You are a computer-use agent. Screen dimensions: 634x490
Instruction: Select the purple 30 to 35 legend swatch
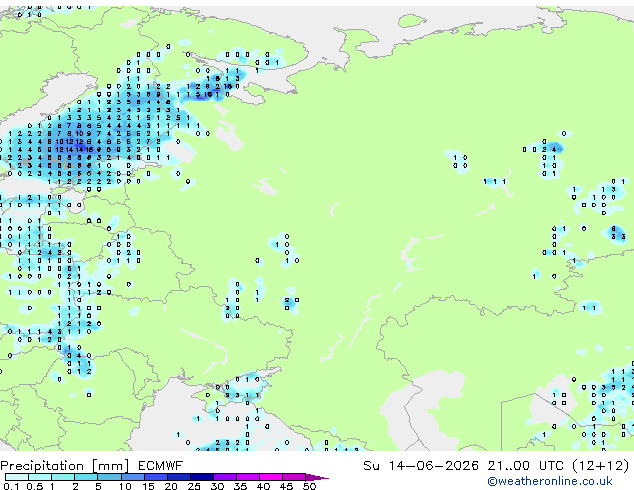click(224, 477)
